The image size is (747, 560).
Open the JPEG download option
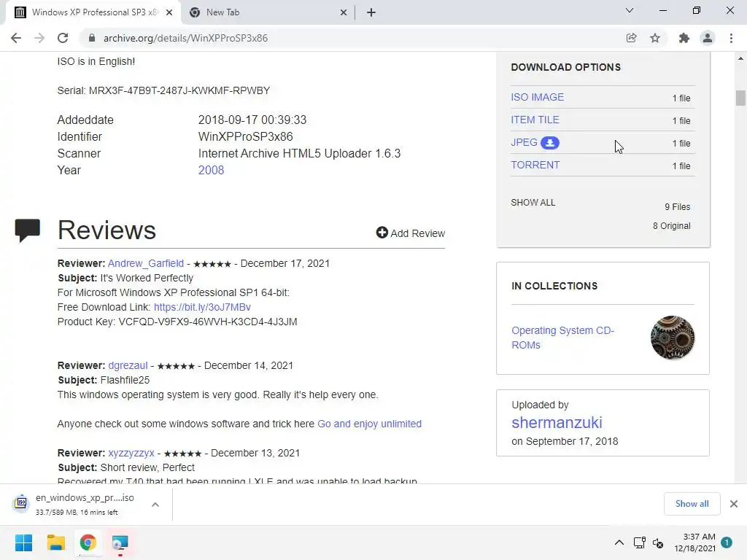pyautogui.click(x=524, y=142)
